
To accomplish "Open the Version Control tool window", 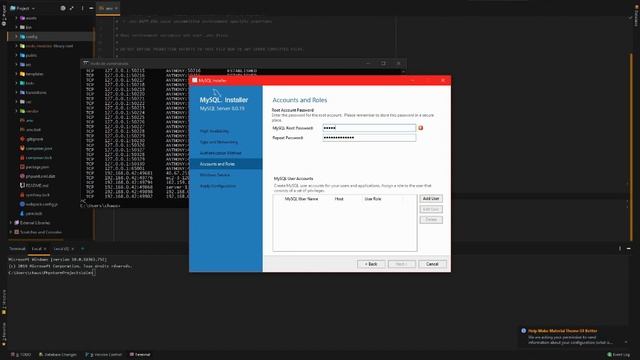I will [x=104, y=355].
